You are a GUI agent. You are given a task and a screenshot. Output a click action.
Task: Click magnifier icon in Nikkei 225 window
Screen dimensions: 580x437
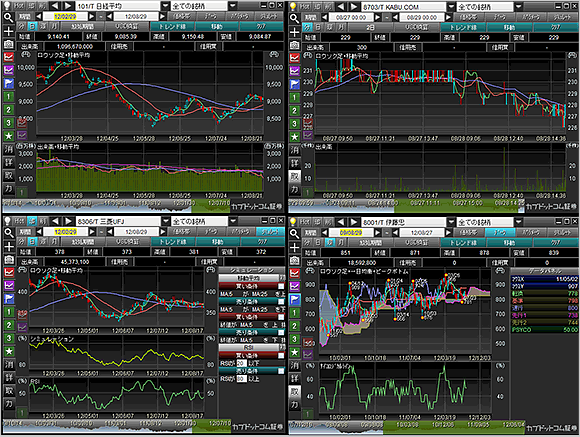[x=9, y=17]
